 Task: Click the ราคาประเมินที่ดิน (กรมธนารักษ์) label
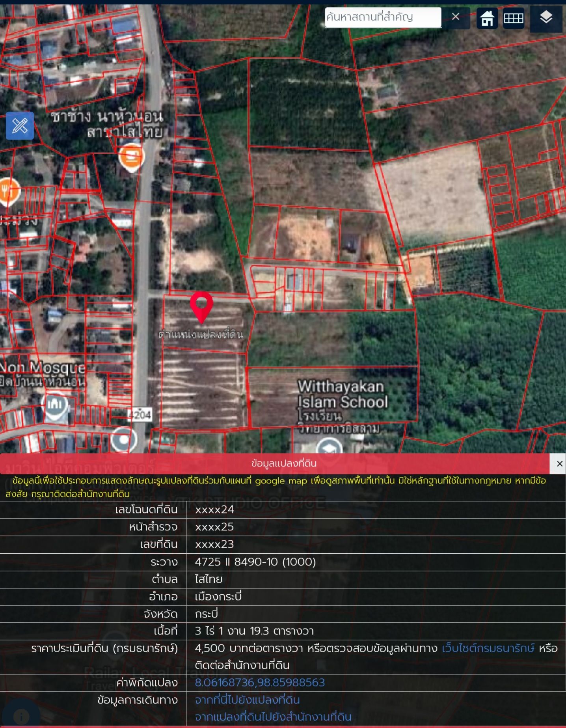[x=104, y=648]
